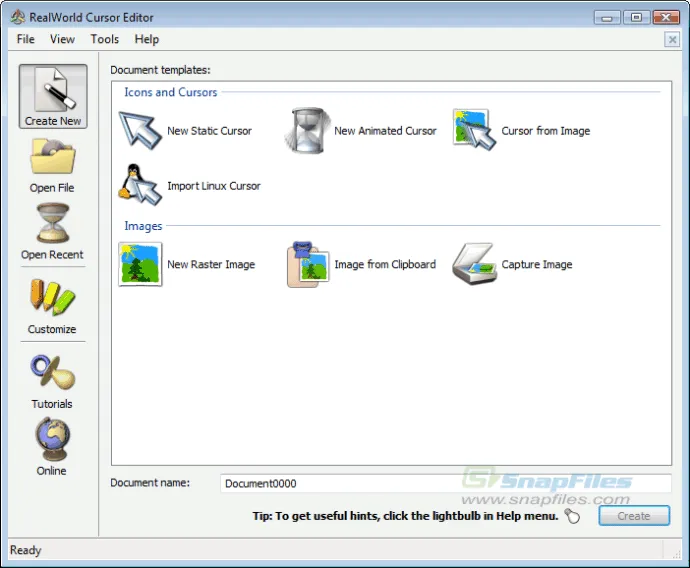Screen dimensions: 690x568
Task: Click the "Import Linux Cursor" label
Action: [x=214, y=186]
